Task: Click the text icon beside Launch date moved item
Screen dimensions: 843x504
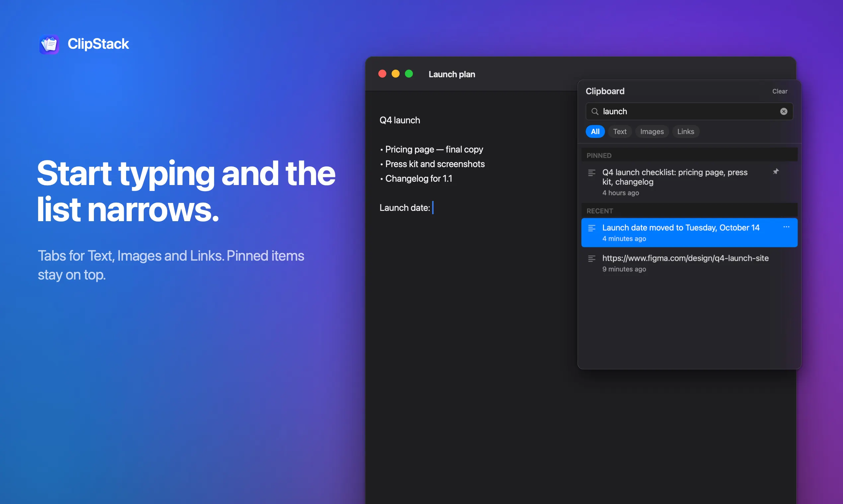Action: point(592,228)
